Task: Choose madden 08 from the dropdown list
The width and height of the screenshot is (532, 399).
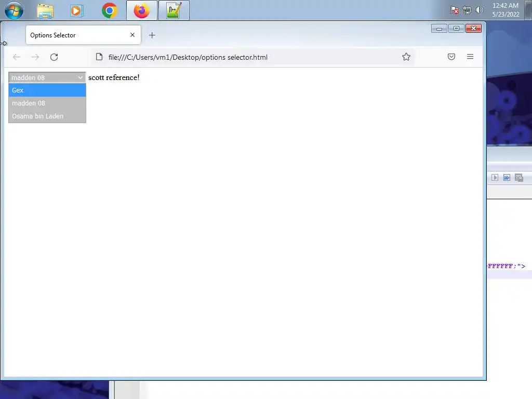Action: click(x=47, y=103)
